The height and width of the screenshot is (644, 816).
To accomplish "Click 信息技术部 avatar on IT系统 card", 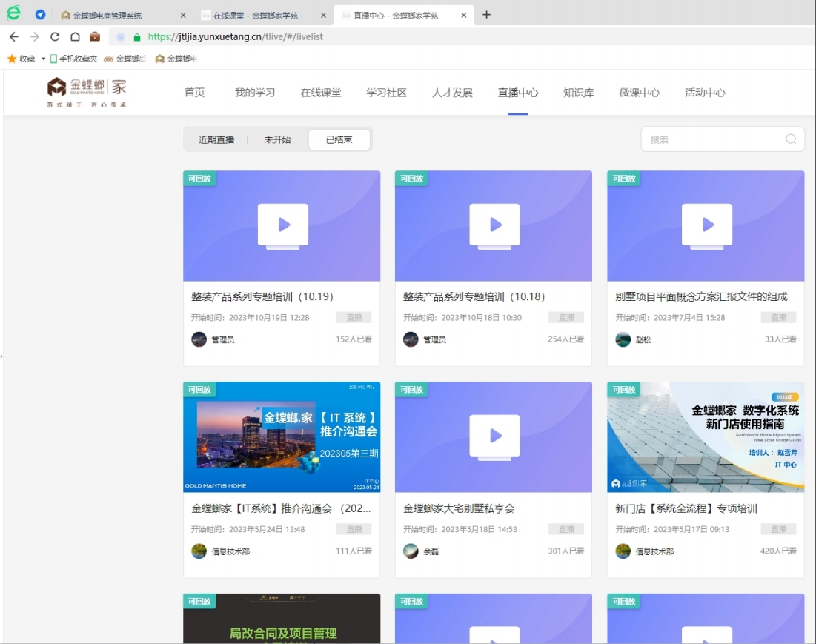I will coord(199,551).
